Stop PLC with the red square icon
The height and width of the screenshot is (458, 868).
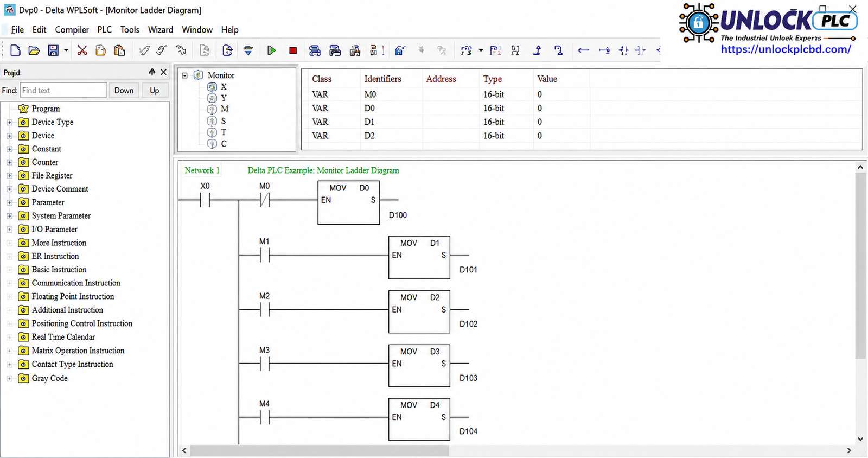tap(293, 50)
